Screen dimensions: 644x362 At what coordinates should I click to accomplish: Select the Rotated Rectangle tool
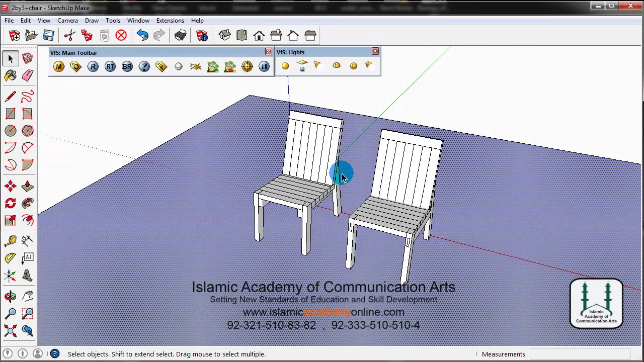[28, 114]
